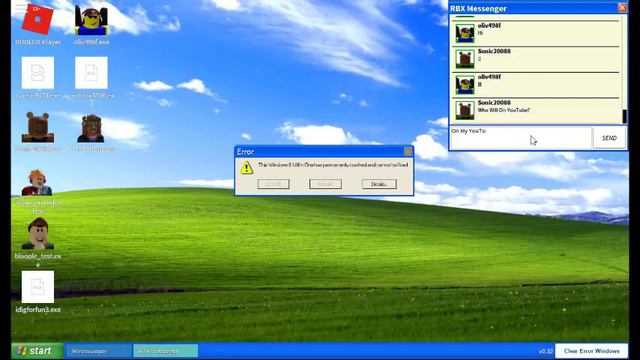Click the avatar beside 'Who Will On YouTube?'
This screenshot has height=360, width=640.
(x=465, y=110)
